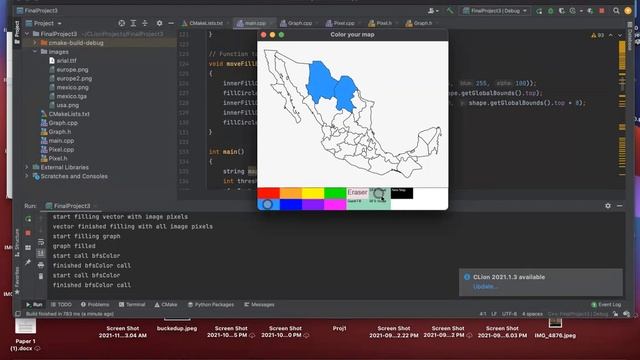Screen dimensions: 640x360
Task: Toggle Scroll to End in Run console
Action: coord(41,253)
